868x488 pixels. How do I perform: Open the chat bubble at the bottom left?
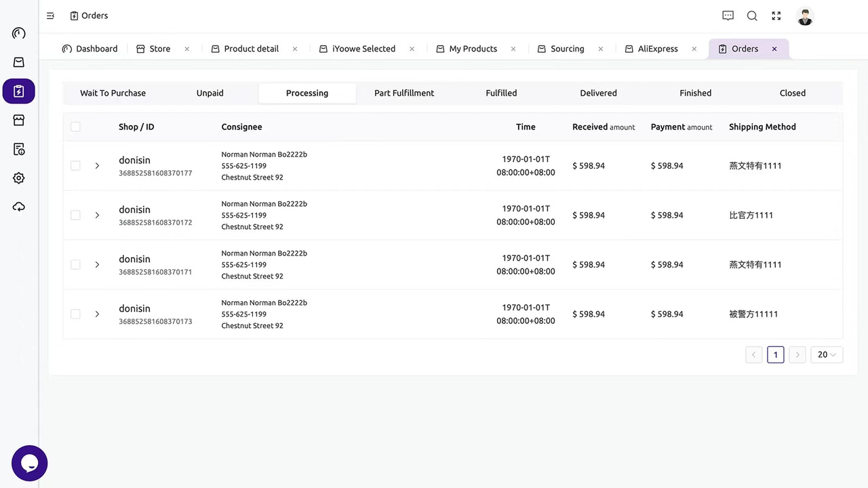pos(29,463)
